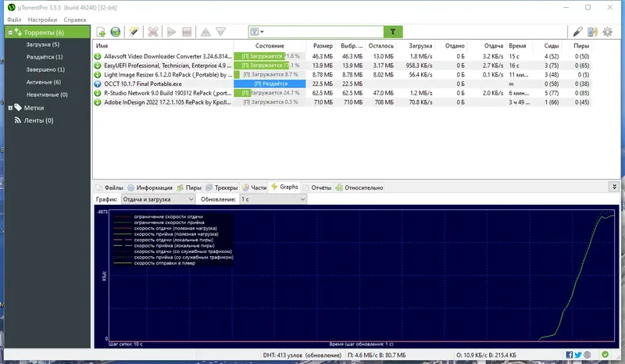Switch to the Пиры tab
The width and height of the screenshot is (625, 364).
pyautogui.click(x=189, y=187)
